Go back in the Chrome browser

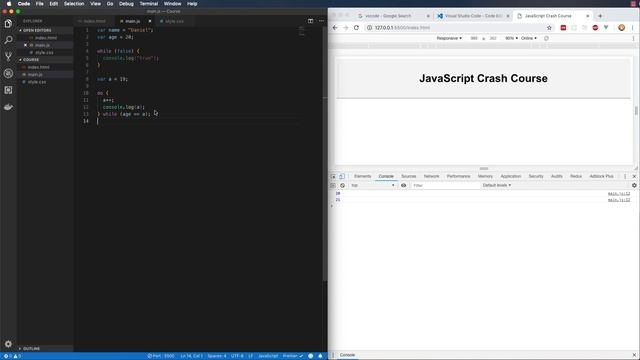click(335, 28)
